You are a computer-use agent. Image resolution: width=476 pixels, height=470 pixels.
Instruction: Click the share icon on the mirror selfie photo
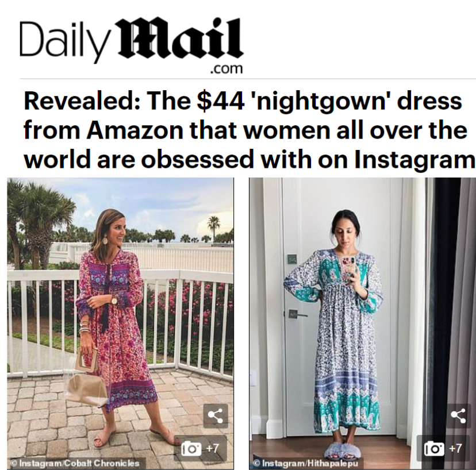458,415
